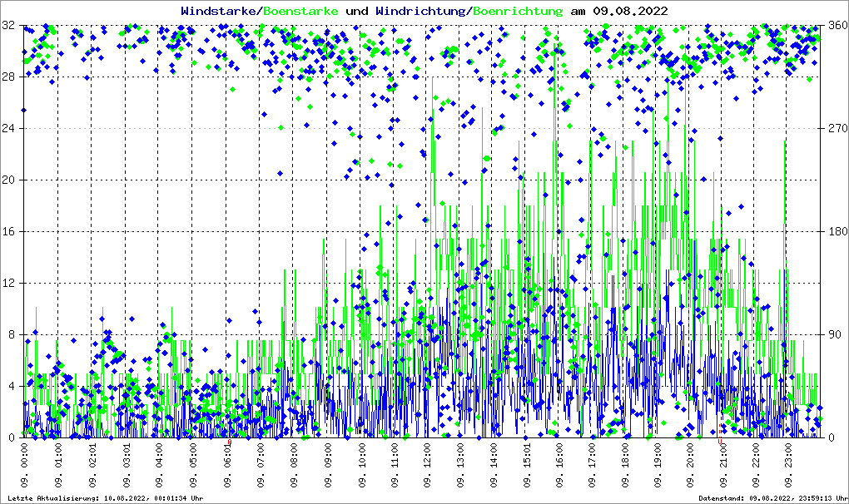The width and height of the screenshot is (849, 504).
Task: Select the 21:00 time axis label
Action: (724, 464)
